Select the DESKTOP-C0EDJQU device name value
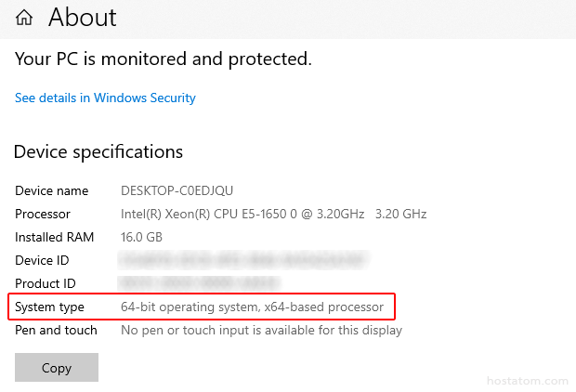The height and width of the screenshot is (392, 576). pos(177,190)
